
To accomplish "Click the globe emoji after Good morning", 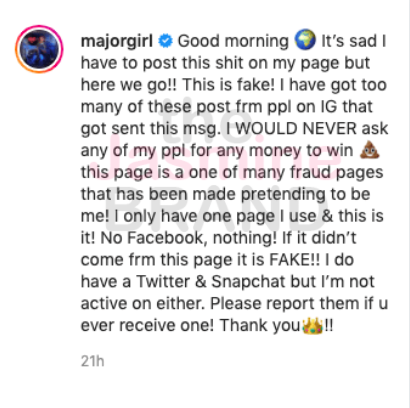I will 305,40.
